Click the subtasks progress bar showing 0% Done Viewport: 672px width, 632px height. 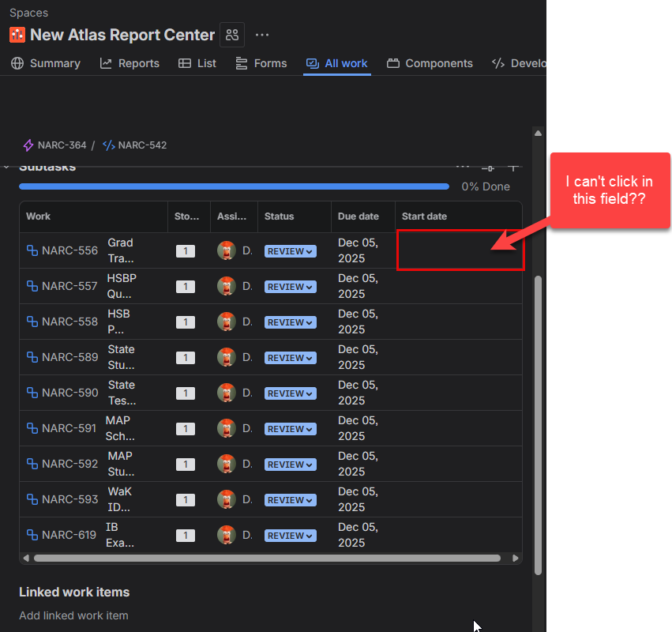[235, 186]
